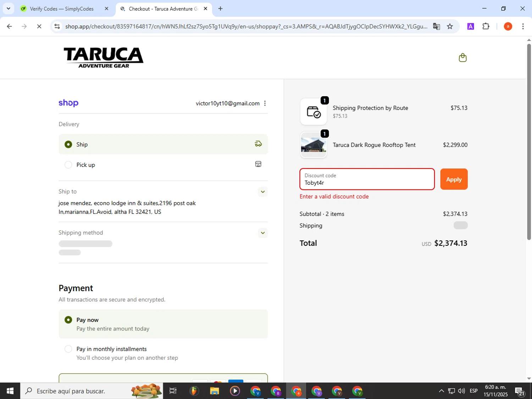Viewport: 532px width, 399px height.
Task: Click the Enter a valid discount code error
Action: point(334,196)
